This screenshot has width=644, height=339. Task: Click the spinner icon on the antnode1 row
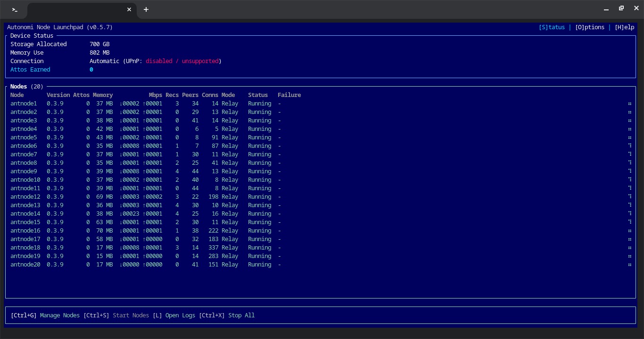point(629,104)
